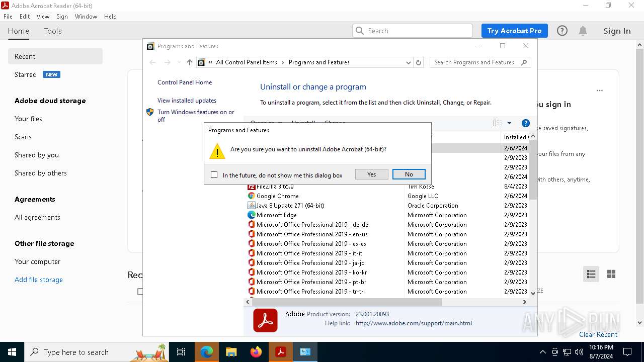Launch Microsoft Edge from taskbar
This screenshot has width=644, height=362.
click(207, 352)
